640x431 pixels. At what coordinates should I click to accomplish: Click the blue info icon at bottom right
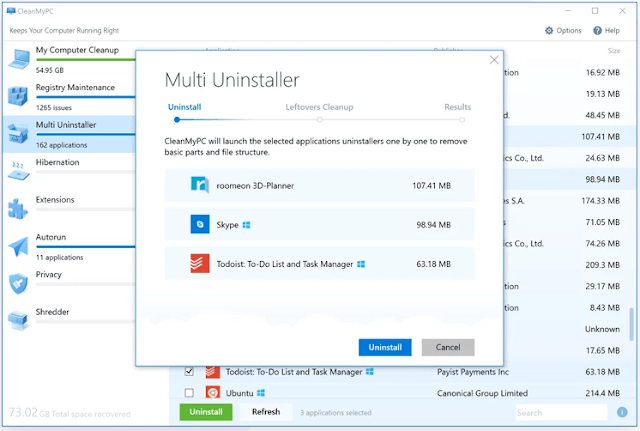[x=622, y=412]
